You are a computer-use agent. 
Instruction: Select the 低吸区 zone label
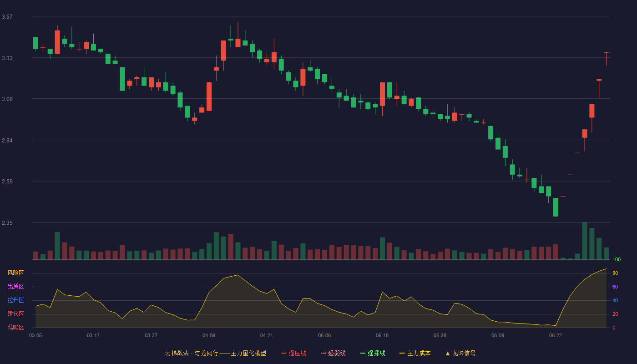[15, 327]
